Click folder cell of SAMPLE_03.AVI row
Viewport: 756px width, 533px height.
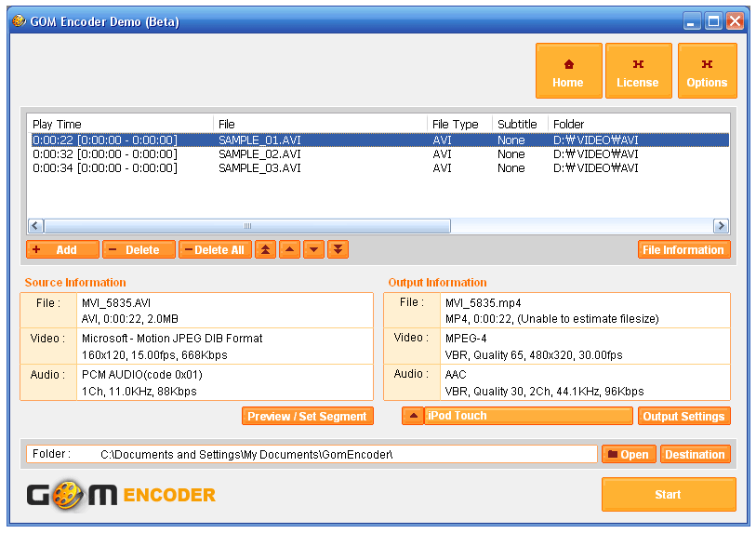point(595,167)
